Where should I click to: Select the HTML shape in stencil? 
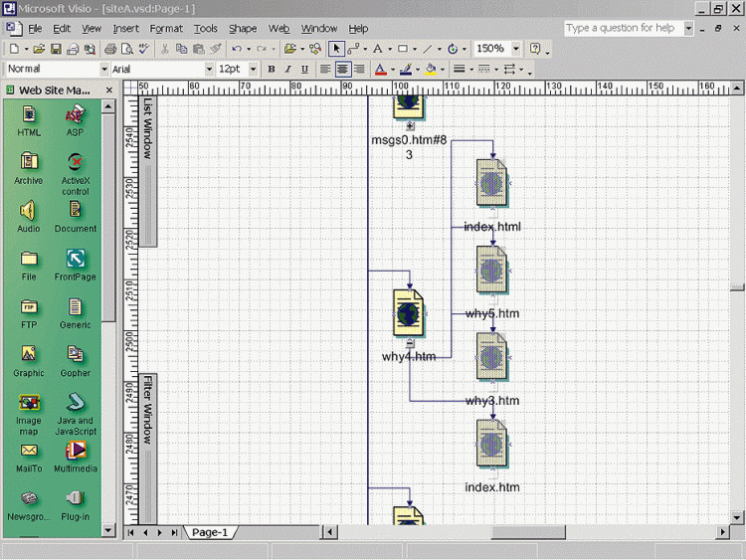click(29, 121)
